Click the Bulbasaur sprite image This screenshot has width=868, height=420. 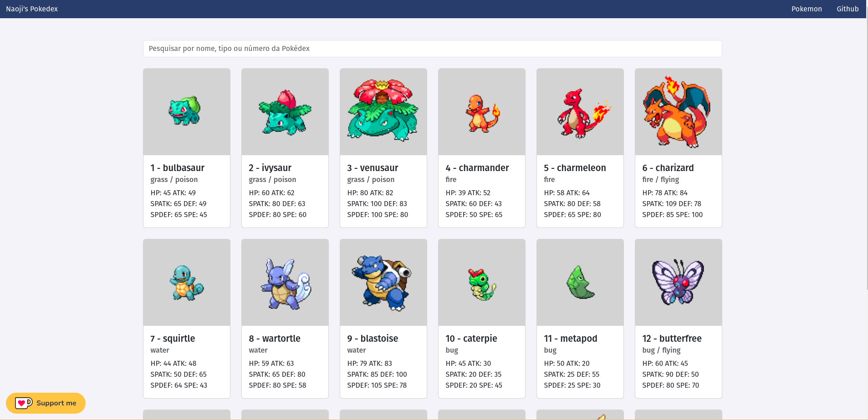[184, 111]
